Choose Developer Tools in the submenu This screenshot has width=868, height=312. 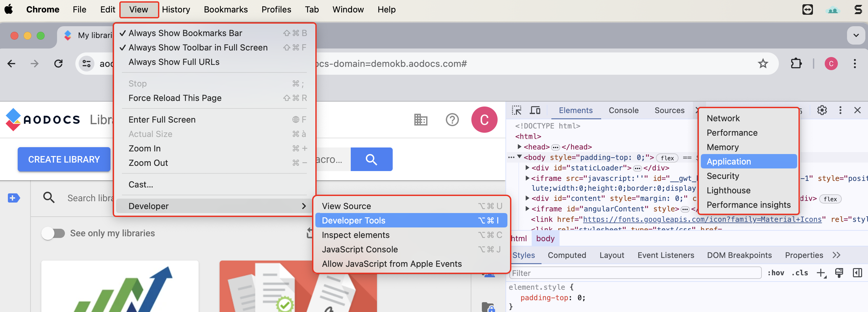(411, 220)
